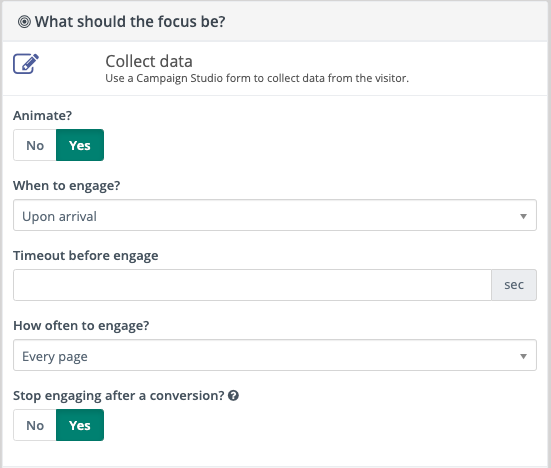This screenshot has width=551, height=468.
Task: Click the Collect data pencil-edit icon
Action: (x=26, y=64)
